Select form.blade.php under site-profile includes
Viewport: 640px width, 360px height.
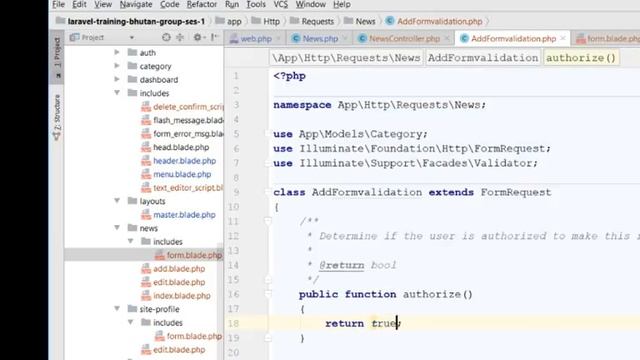tap(189, 336)
